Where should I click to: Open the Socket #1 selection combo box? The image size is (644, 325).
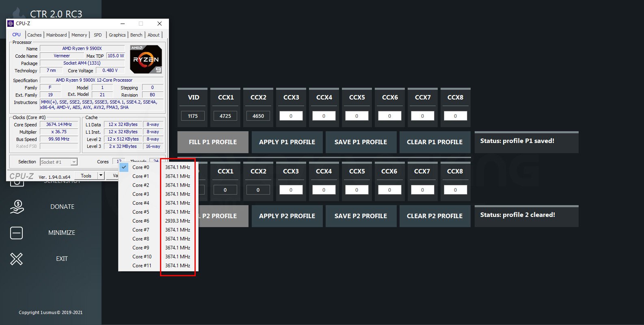point(59,162)
